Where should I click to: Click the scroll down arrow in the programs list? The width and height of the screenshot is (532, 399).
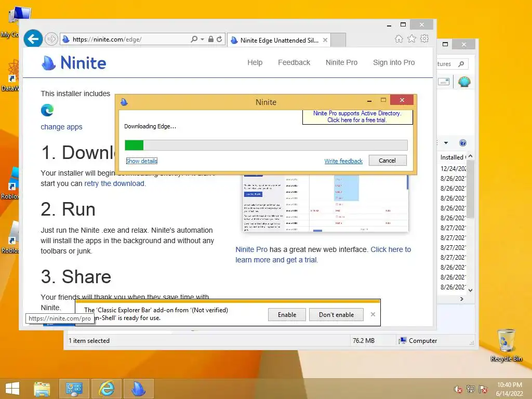point(470,290)
